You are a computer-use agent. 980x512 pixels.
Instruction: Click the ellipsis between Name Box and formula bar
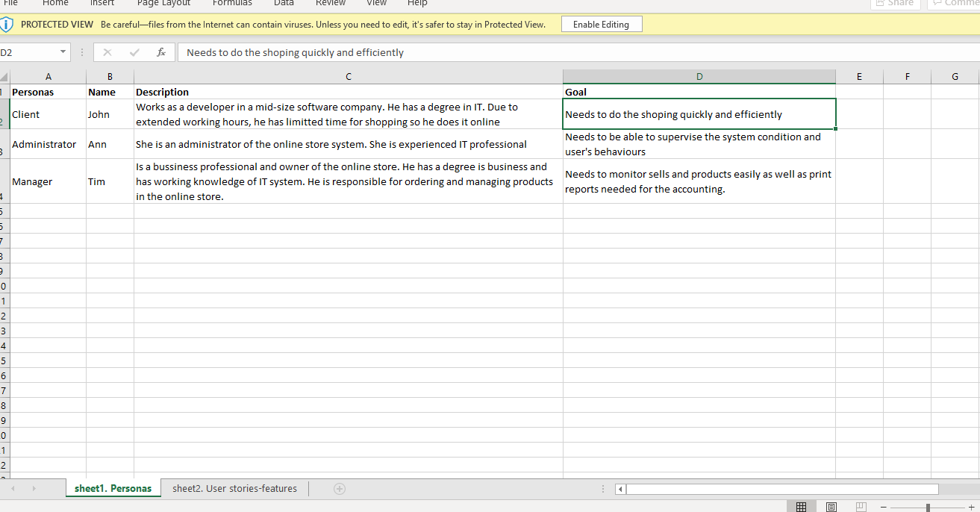point(81,52)
